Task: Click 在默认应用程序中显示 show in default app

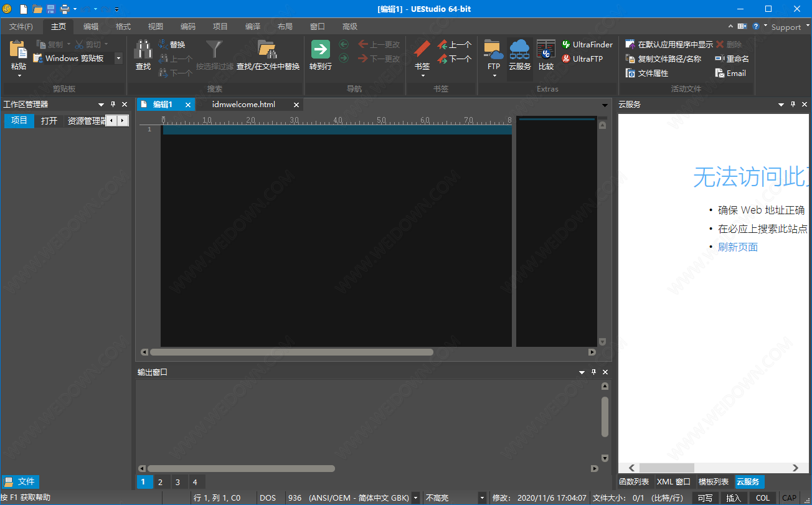Action: [x=669, y=44]
